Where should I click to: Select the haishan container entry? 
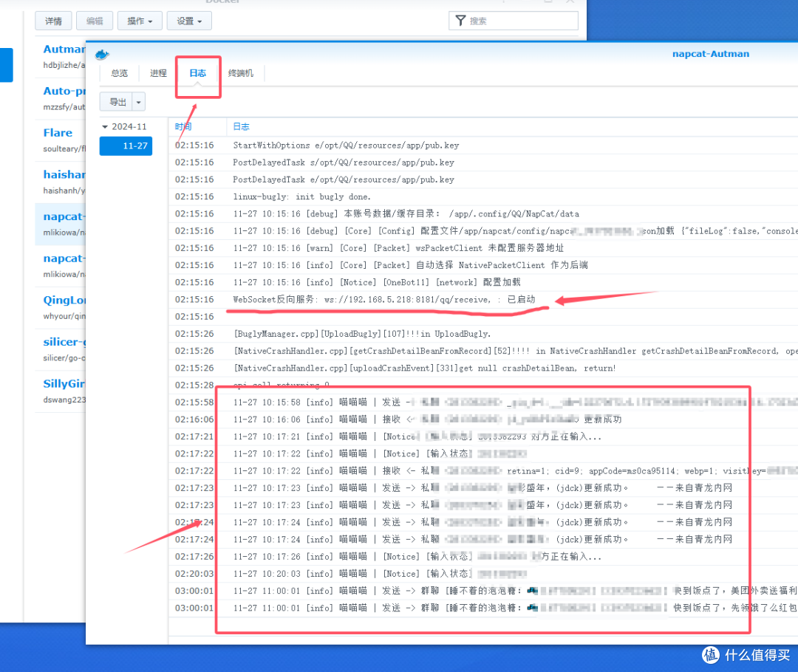tap(60, 182)
